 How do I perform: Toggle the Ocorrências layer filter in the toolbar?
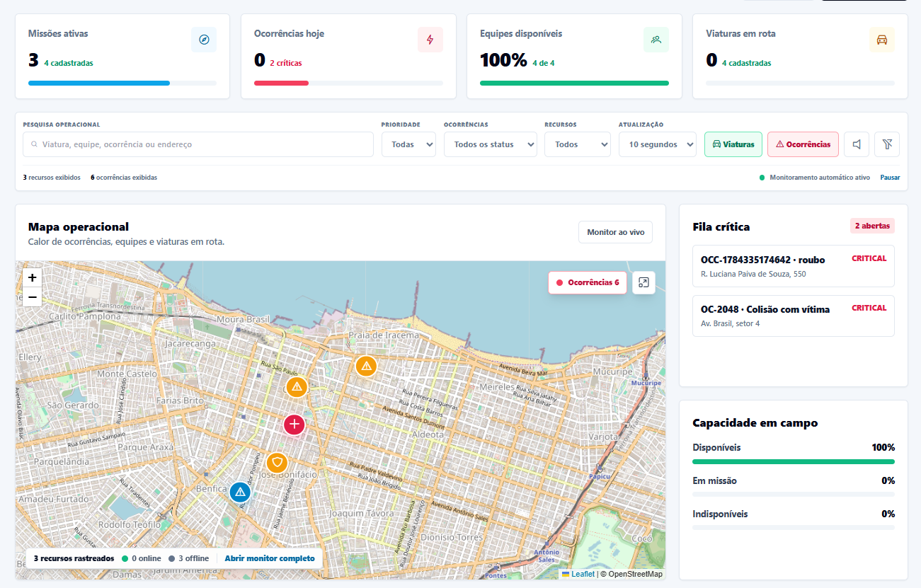[x=803, y=144]
